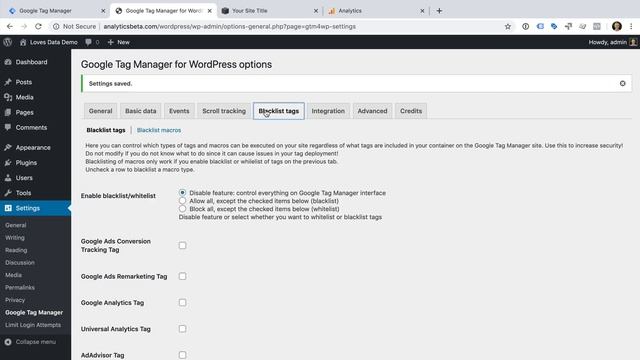Open Chrome three-dot menu
The height and width of the screenshot is (360, 640).
click(x=631, y=27)
